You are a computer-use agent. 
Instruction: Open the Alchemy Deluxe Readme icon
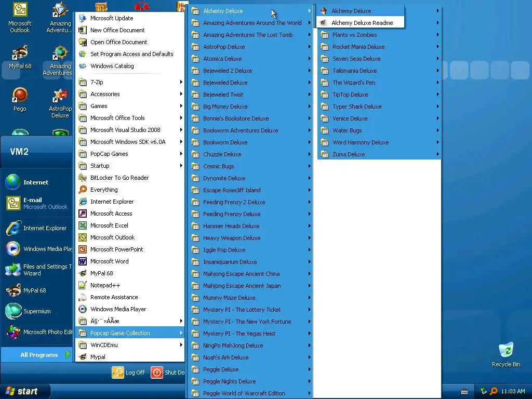coord(324,23)
